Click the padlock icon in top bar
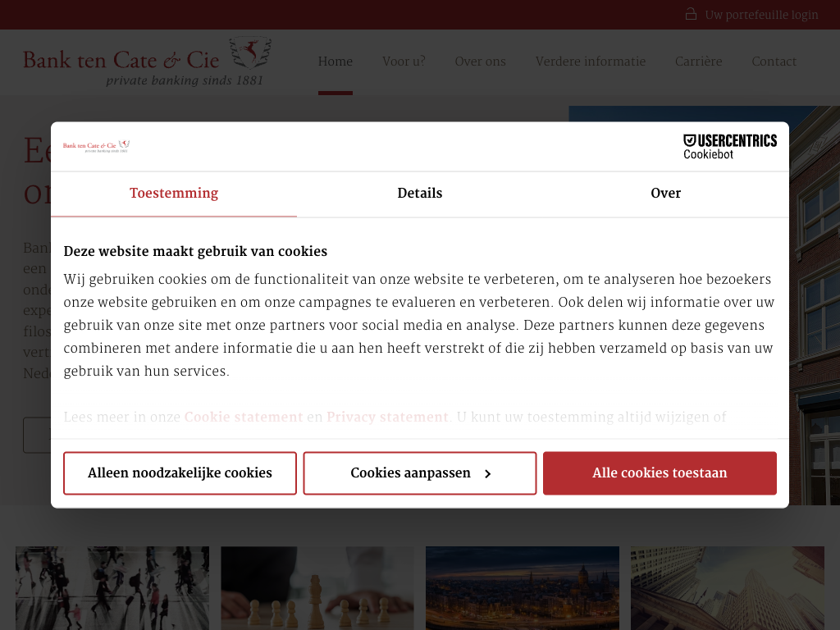 click(x=691, y=15)
